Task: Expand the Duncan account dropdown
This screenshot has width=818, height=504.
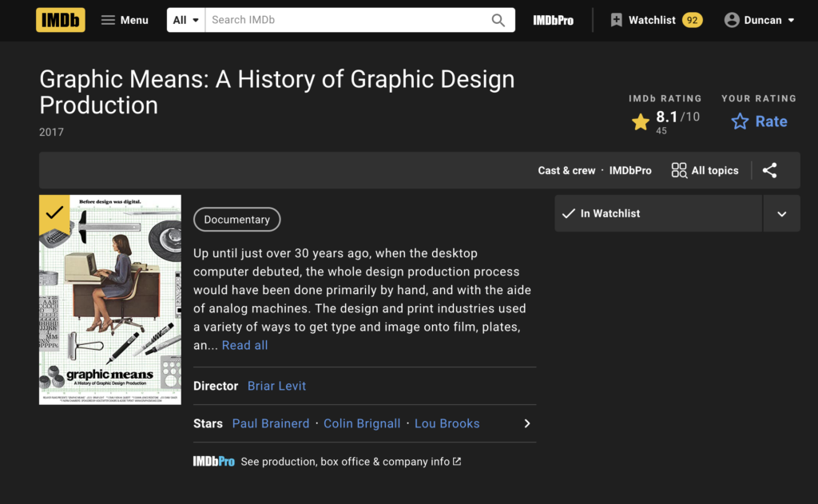Action: pyautogui.click(x=759, y=20)
